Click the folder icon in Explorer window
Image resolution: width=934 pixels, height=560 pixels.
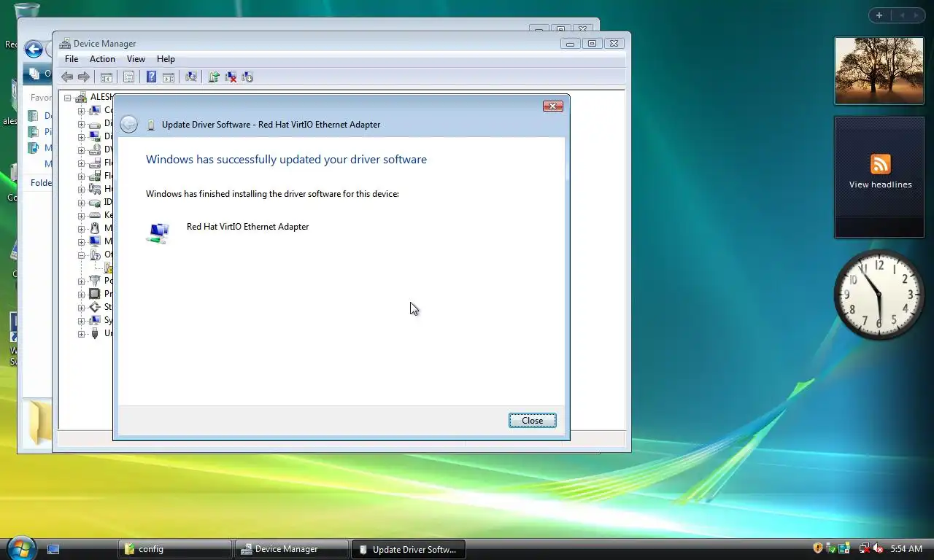[x=40, y=421]
